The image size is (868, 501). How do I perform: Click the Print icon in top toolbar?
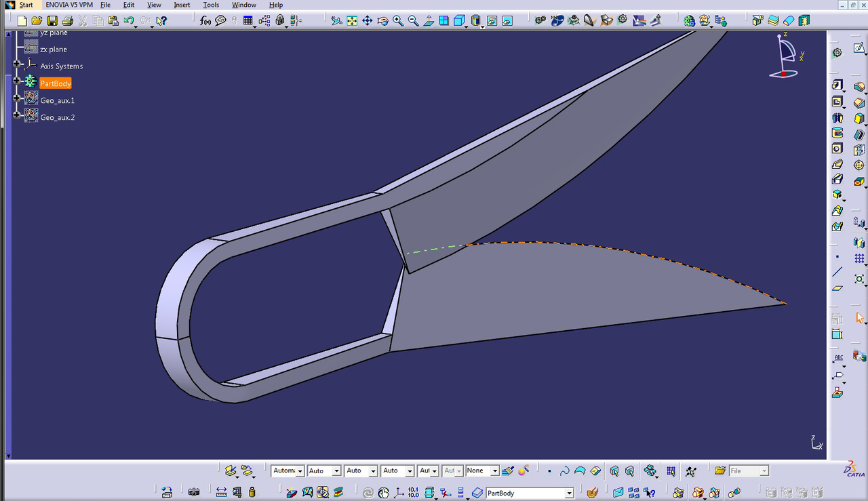pyautogui.click(x=67, y=21)
